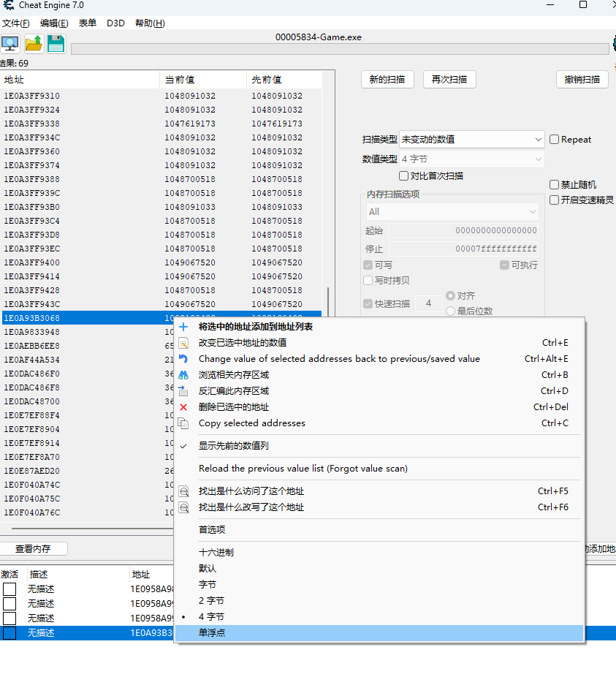The image size is (616, 685).
Task: Click the Cheat Engine logo in title bar
Action: (8, 5)
